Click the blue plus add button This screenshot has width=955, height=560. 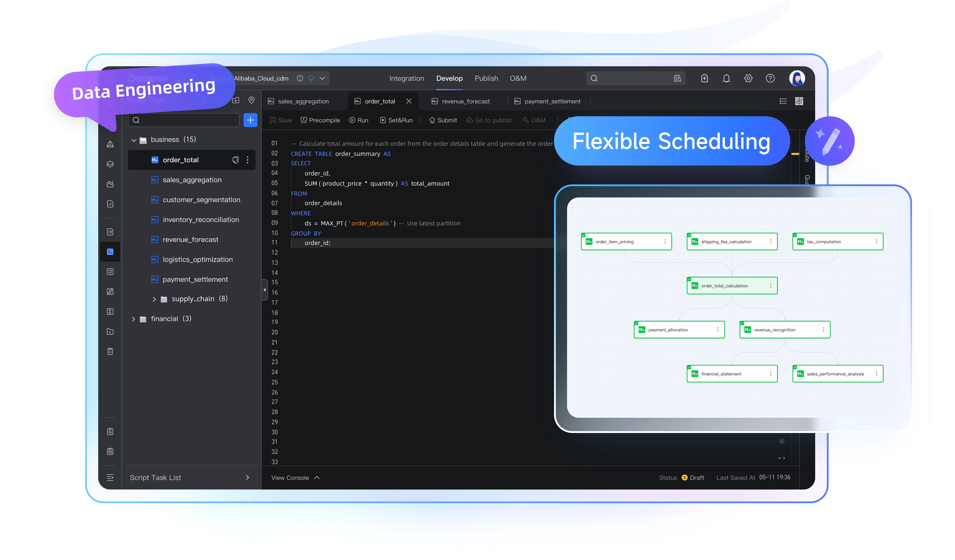click(250, 120)
